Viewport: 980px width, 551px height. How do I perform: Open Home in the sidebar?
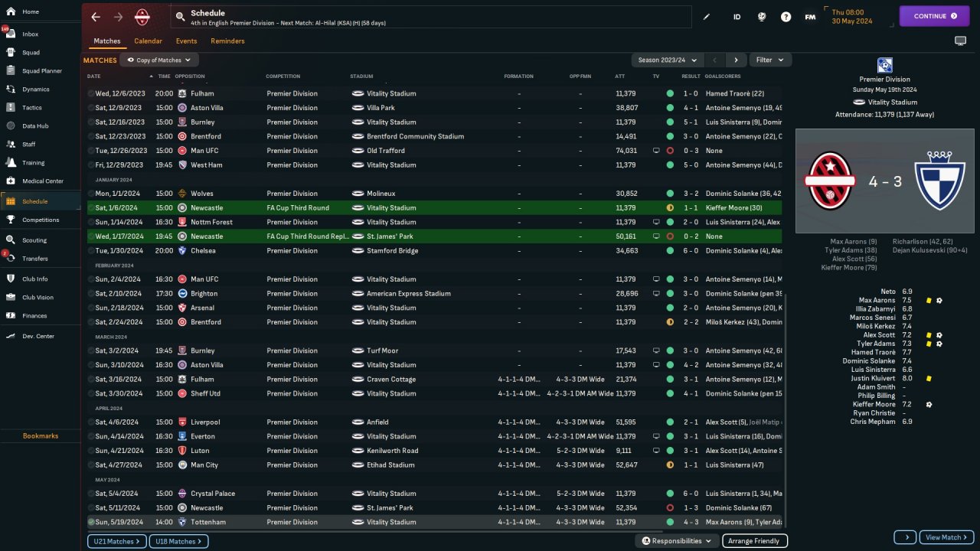pyautogui.click(x=40, y=11)
